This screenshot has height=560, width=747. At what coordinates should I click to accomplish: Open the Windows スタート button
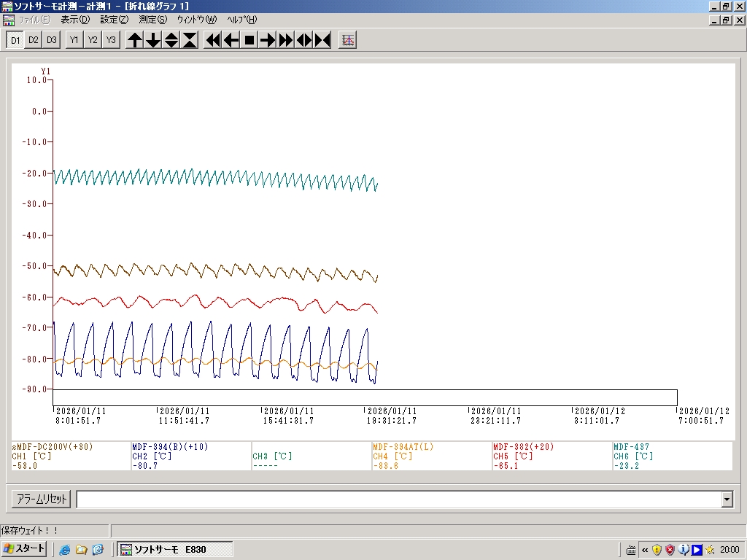(x=24, y=549)
